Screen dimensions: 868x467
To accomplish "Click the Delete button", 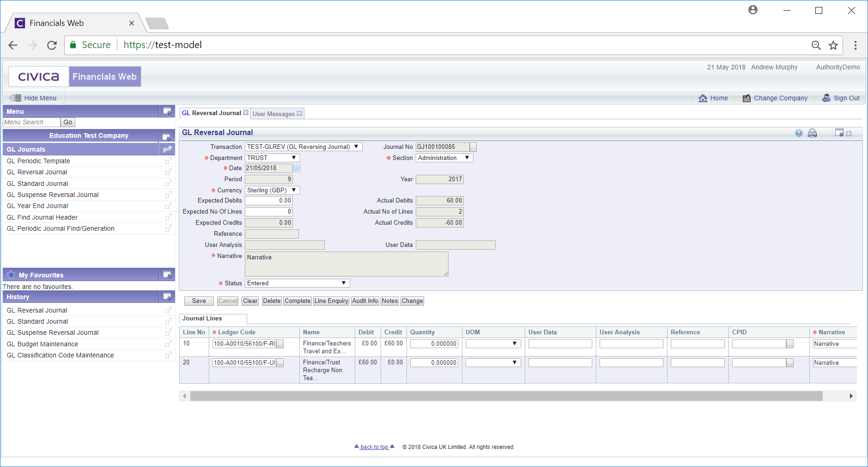I will (272, 301).
